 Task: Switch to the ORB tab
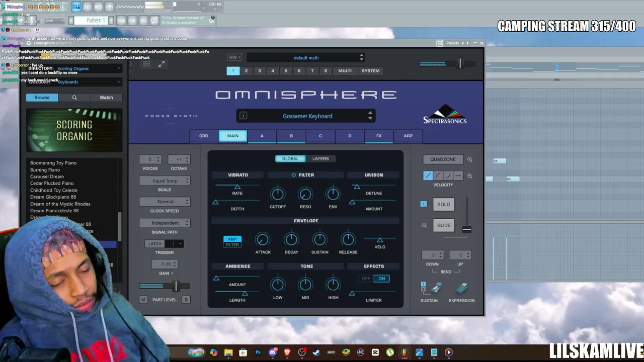click(x=203, y=136)
